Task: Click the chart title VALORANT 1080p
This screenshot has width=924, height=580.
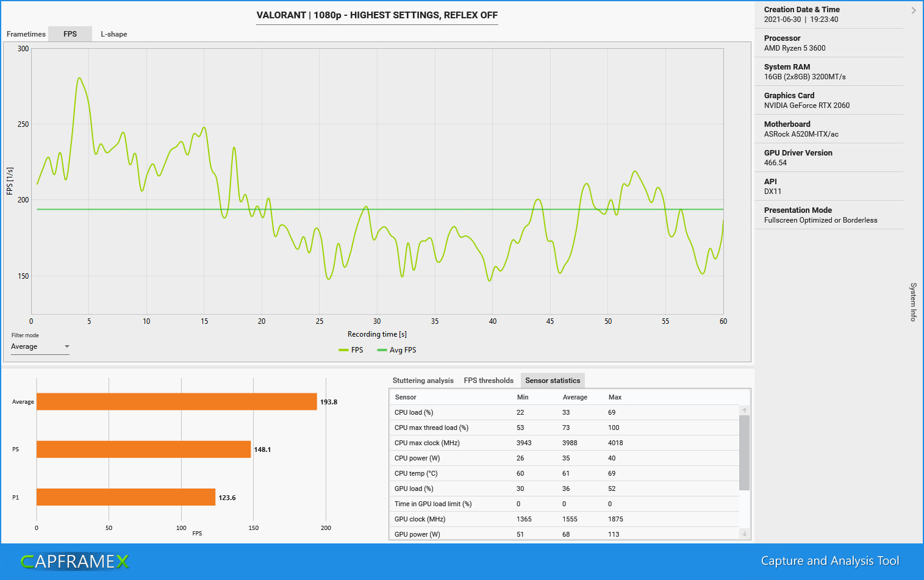Action: (377, 15)
